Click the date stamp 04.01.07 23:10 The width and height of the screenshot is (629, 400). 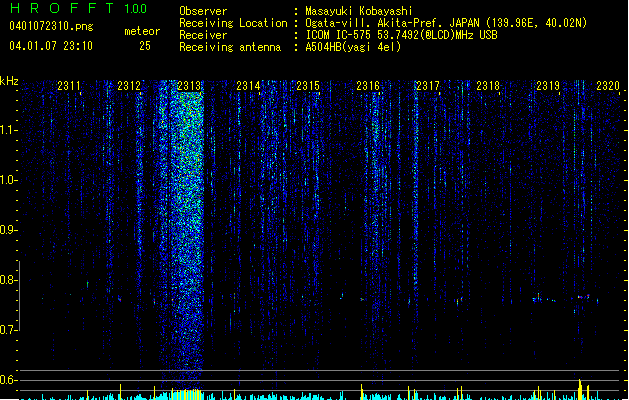point(51,46)
